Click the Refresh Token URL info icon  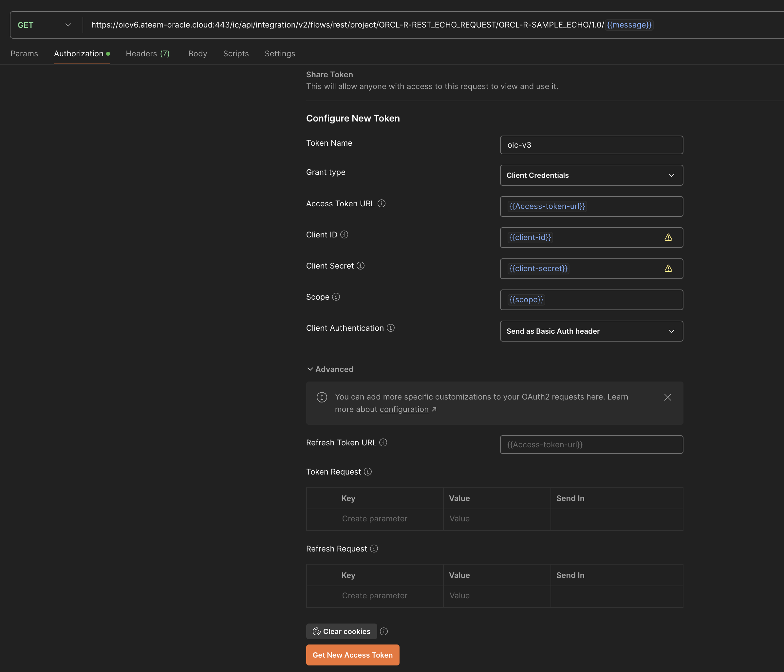[383, 442]
